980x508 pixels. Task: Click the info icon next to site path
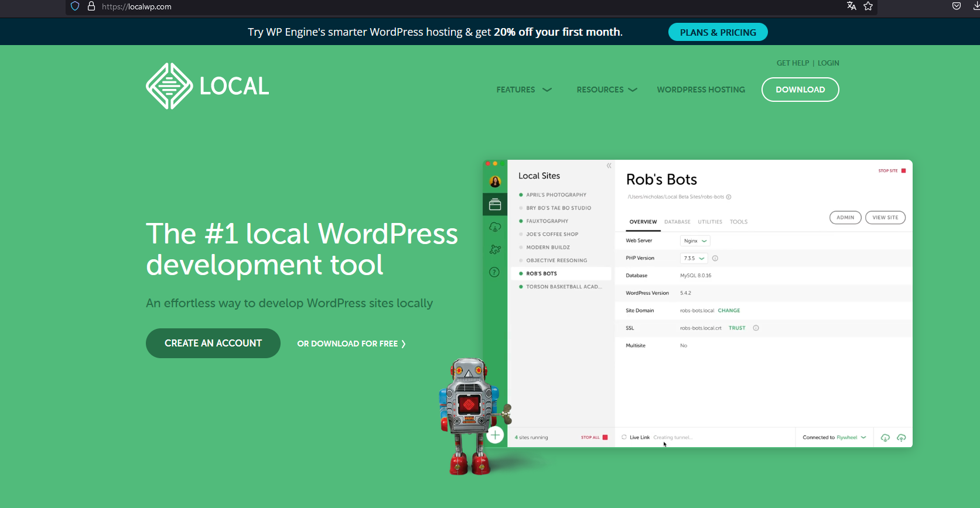pos(729,197)
